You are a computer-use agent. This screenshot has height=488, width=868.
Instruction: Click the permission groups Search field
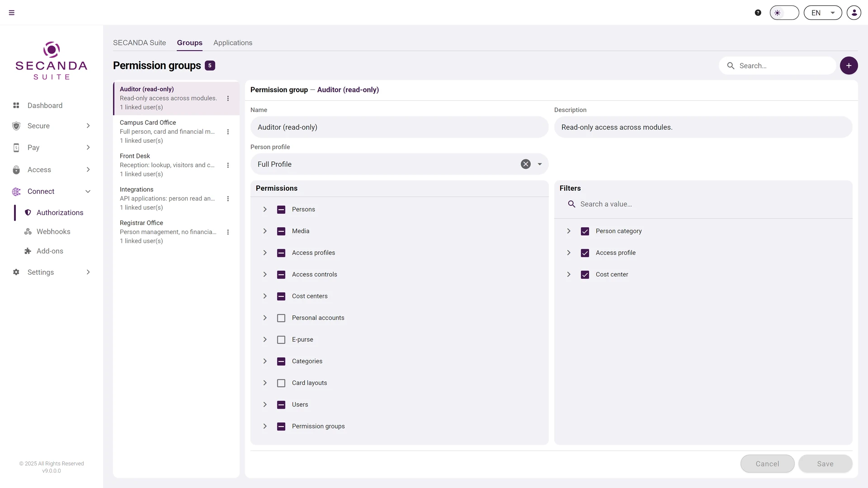click(777, 66)
